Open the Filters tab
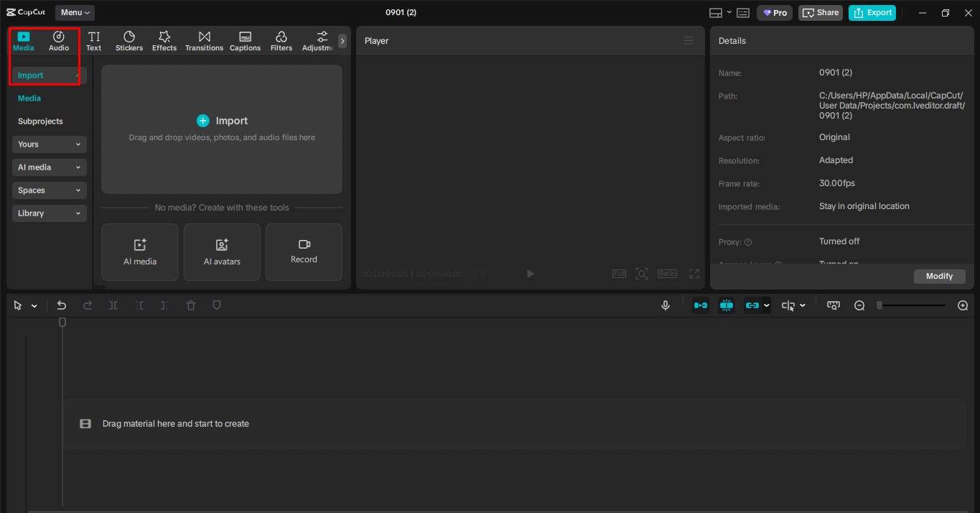The width and height of the screenshot is (980, 513). pos(281,41)
